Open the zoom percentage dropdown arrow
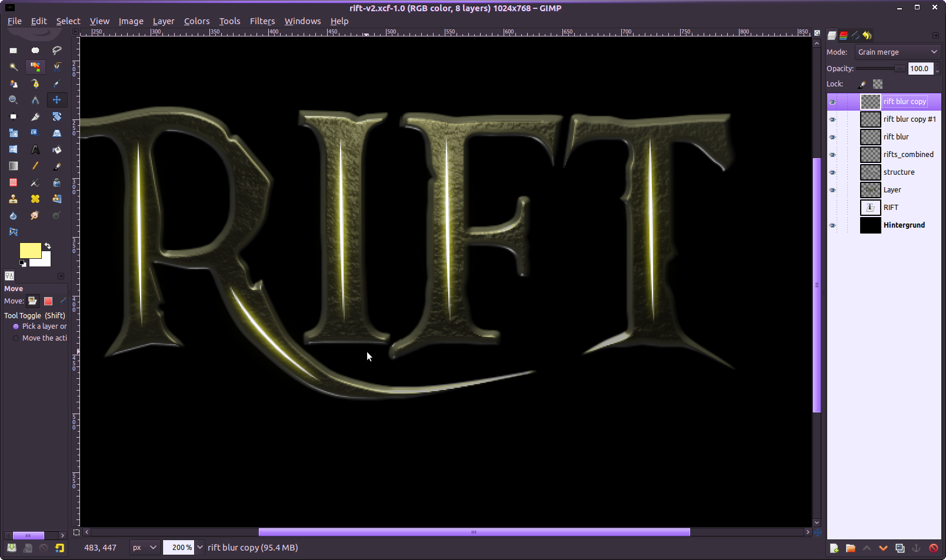The width and height of the screenshot is (946, 560). click(x=200, y=548)
